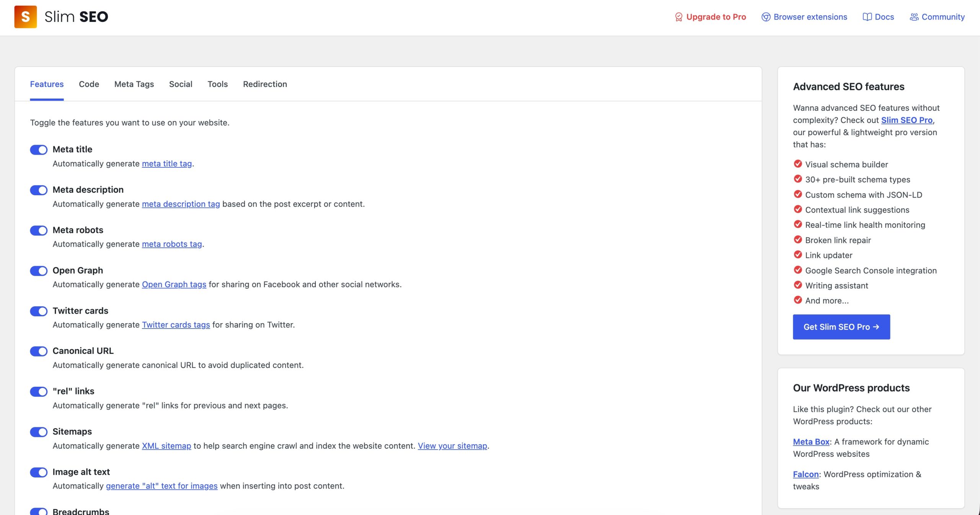Click checkmark beside Custom schema with JSON-LD
The width and height of the screenshot is (980, 515).
tap(798, 194)
